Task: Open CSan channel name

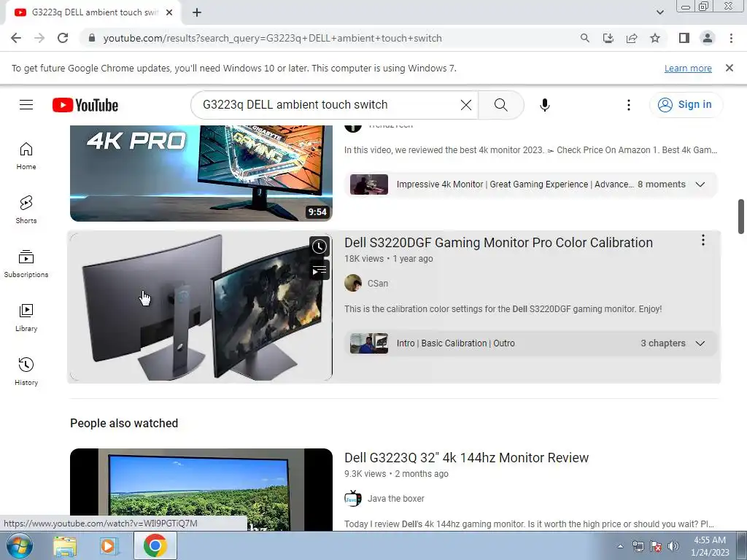Action: tap(378, 284)
